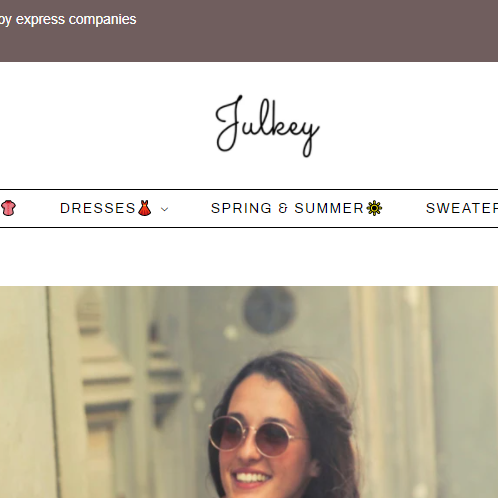498x498 pixels.
Task: Click the smiling woman's mouth in photo
Action: coord(251,479)
